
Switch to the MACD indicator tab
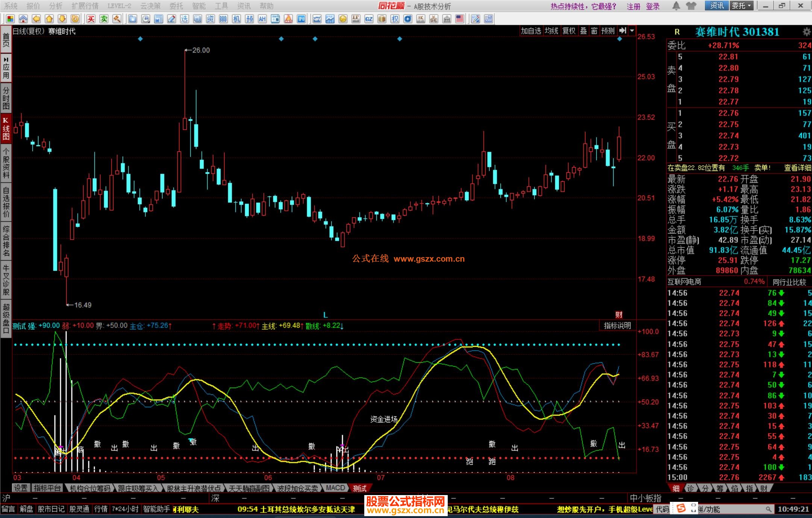click(x=335, y=488)
